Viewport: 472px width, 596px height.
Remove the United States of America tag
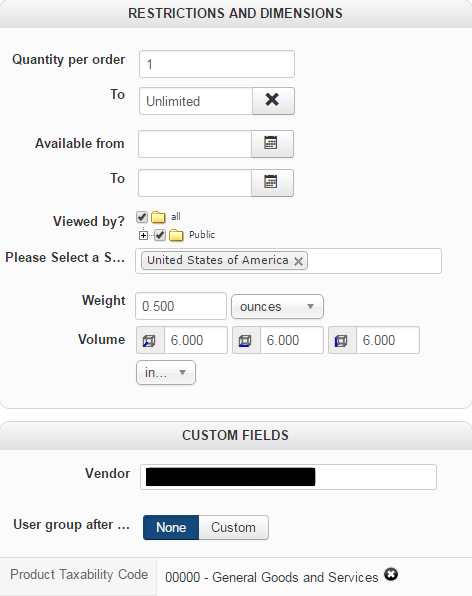[x=299, y=261]
